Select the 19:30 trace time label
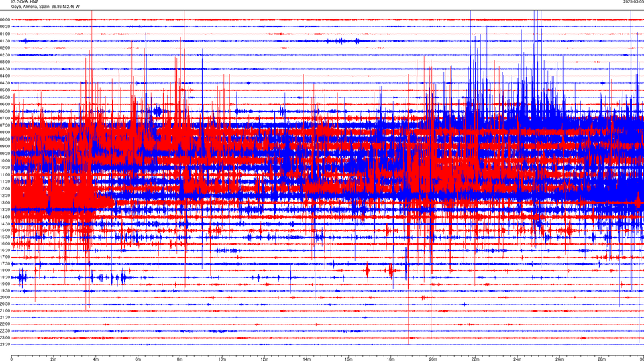This screenshot has width=644, height=362. point(5,290)
